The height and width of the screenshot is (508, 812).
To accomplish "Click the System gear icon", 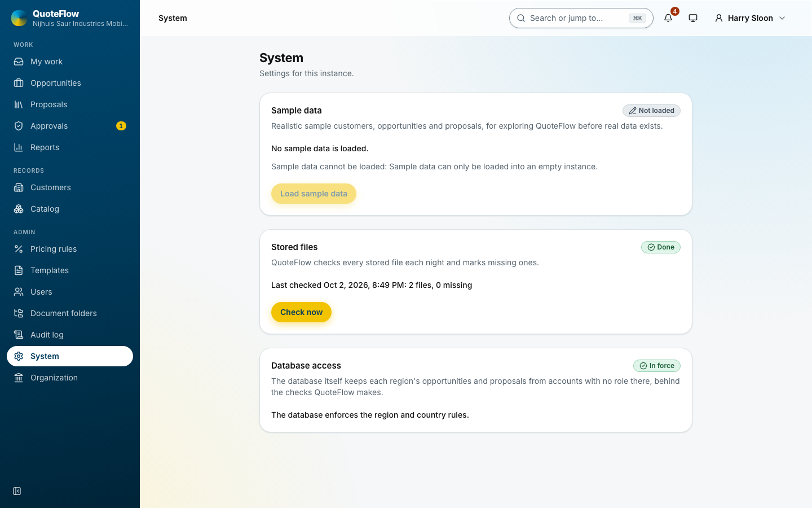I will [19, 356].
